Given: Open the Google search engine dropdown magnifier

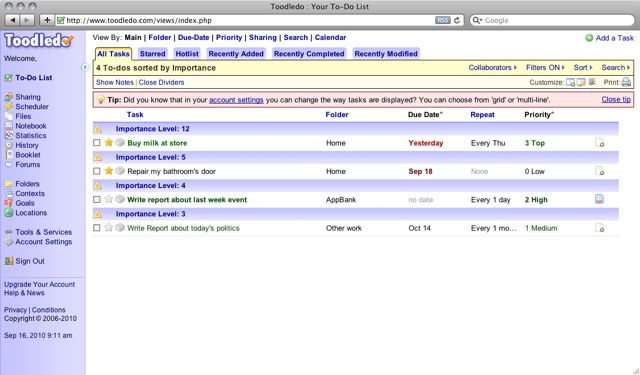Looking at the screenshot, I should pyautogui.click(x=476, y=20).
